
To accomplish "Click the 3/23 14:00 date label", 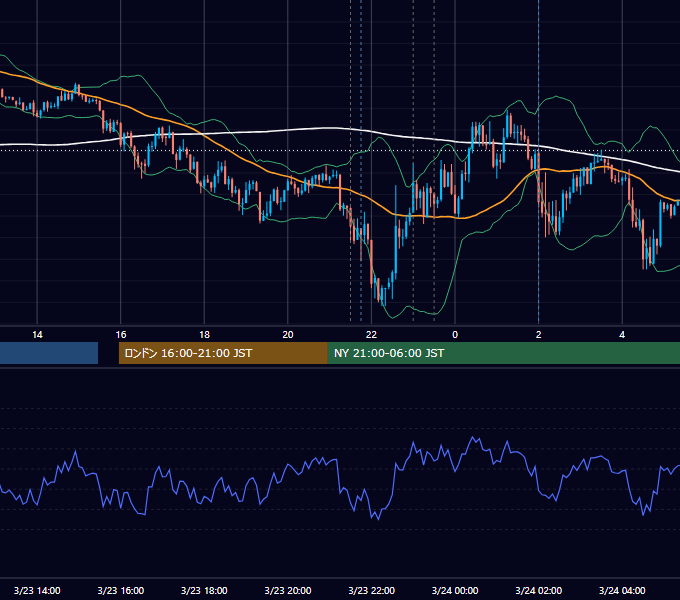I will coord(37,590).
